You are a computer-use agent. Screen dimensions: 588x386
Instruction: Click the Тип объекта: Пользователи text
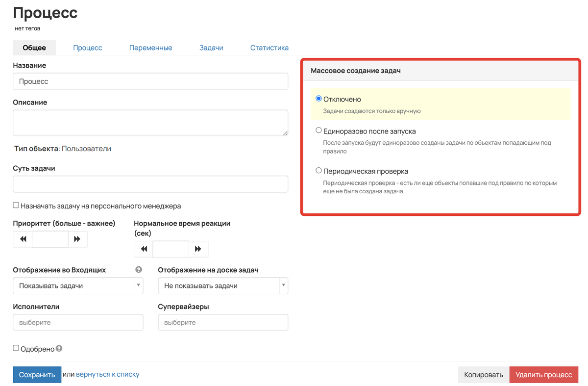point(63,149)
